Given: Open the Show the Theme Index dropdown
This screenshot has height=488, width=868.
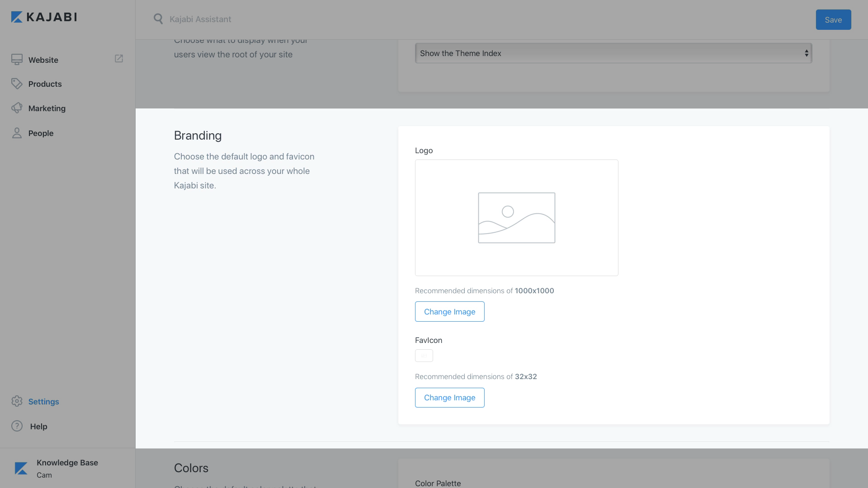Looking at the screenshot, I should point(613,53).
